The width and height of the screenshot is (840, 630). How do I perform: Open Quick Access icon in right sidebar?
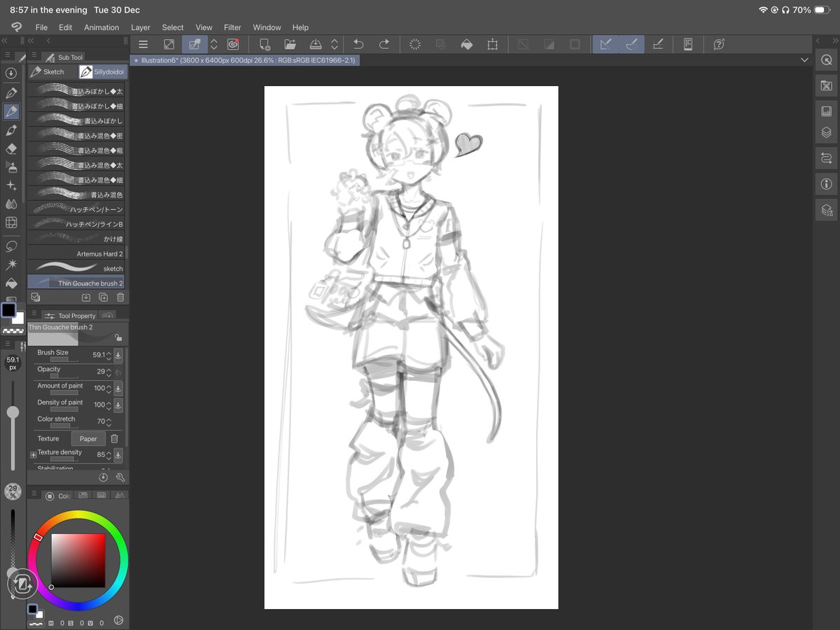coord(827,60)
